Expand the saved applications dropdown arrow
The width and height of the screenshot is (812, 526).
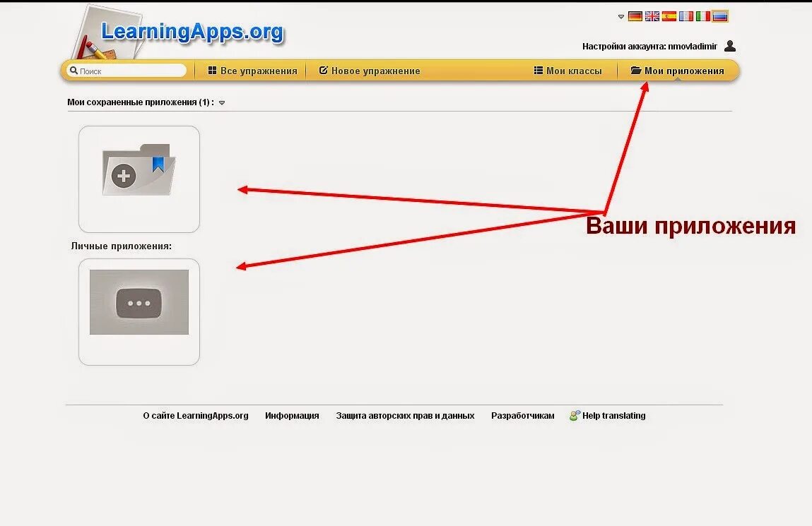click(222, 103)
